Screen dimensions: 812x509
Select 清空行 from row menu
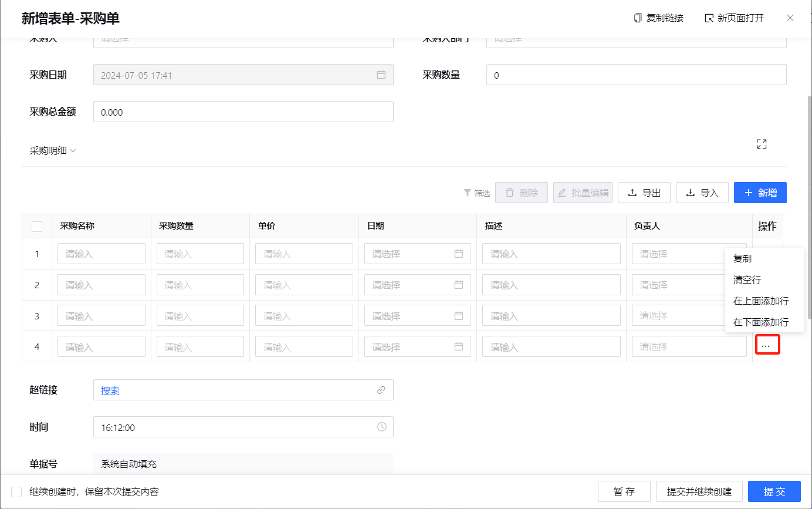pos(764,280)
